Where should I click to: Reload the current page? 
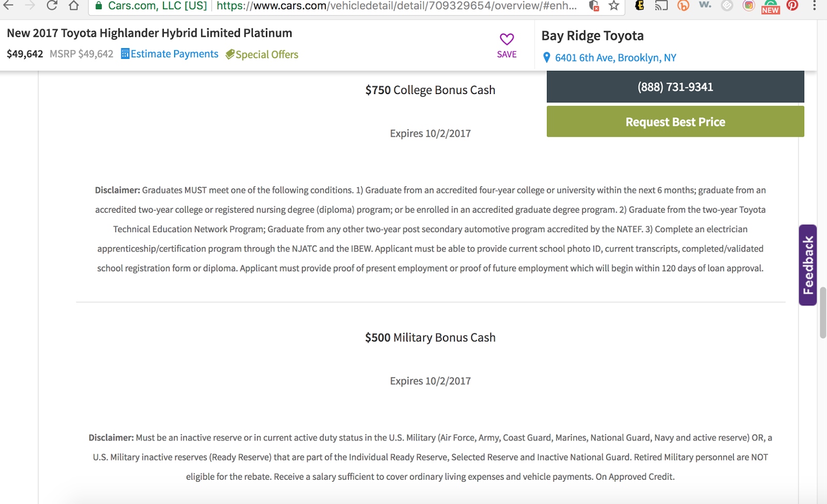pyautogui.click(x=52, y=6)
